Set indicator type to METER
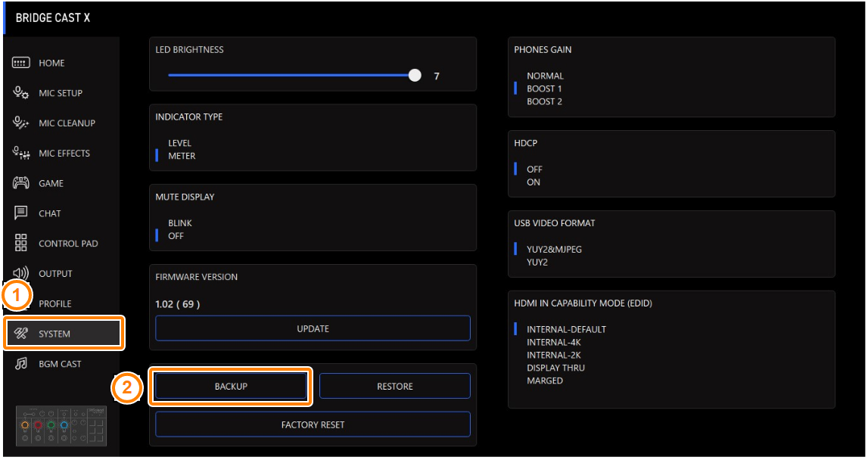This screenshot has height=460, width=868. (182, 156)
